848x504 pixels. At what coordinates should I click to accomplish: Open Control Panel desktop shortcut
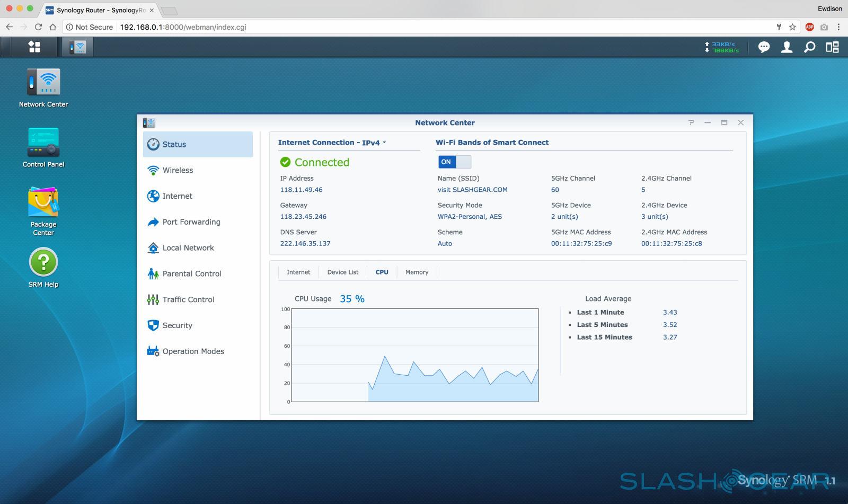coord(43,148)
